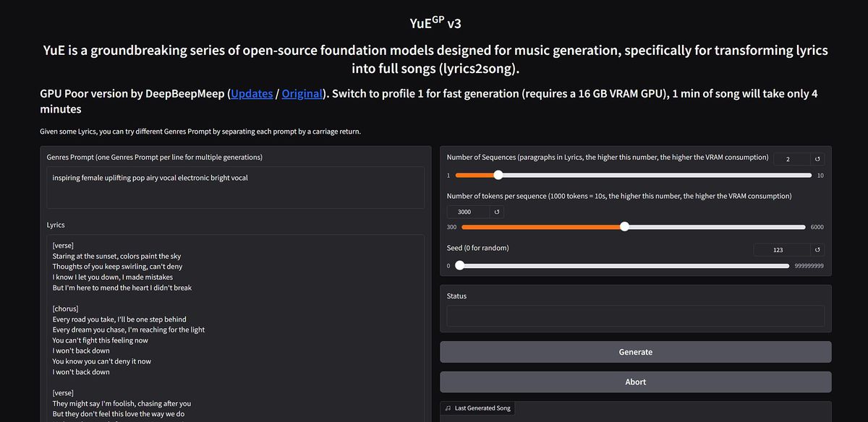Click lyric line 'You know you can't deny it now'
The image size is (868, 422).
(102, 361)
